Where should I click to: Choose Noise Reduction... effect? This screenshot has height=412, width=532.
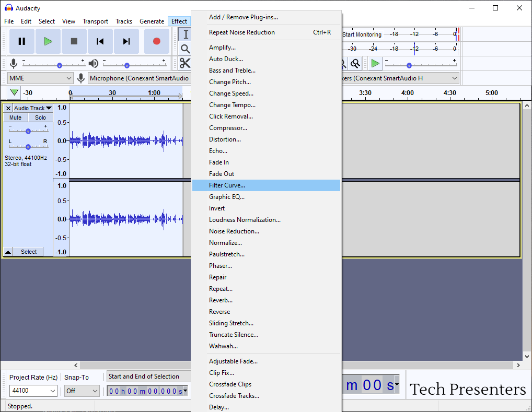[x=266, y=231]
